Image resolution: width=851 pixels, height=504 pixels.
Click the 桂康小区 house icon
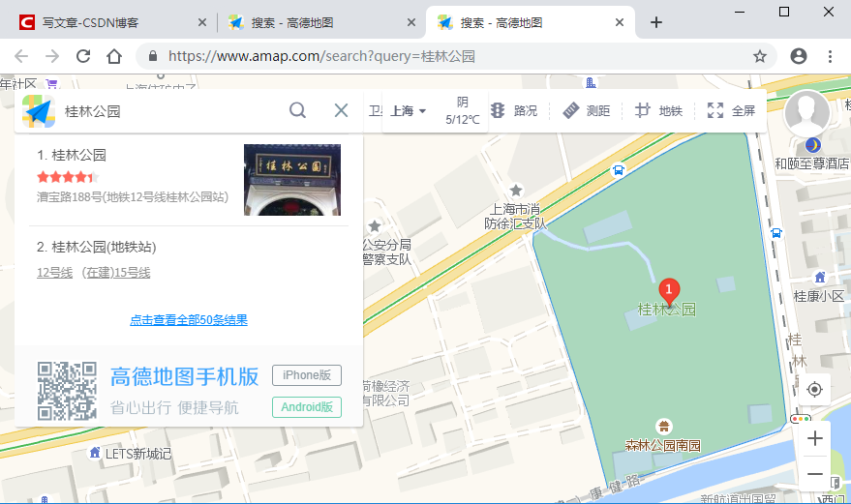[820, 278]
